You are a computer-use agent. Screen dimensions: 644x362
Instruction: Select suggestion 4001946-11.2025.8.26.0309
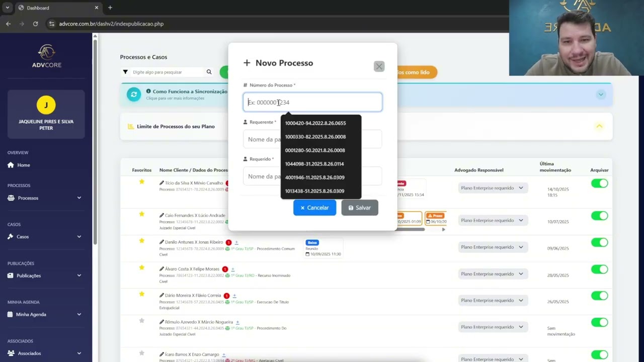[321, 177]
